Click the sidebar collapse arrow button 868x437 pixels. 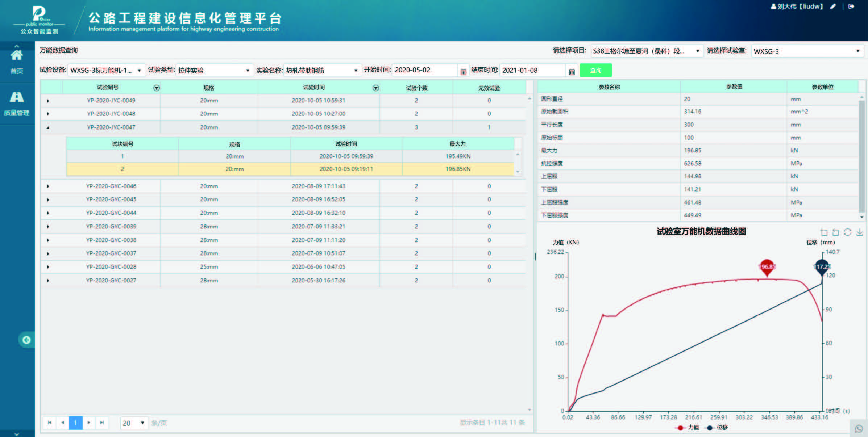point(26,340)
